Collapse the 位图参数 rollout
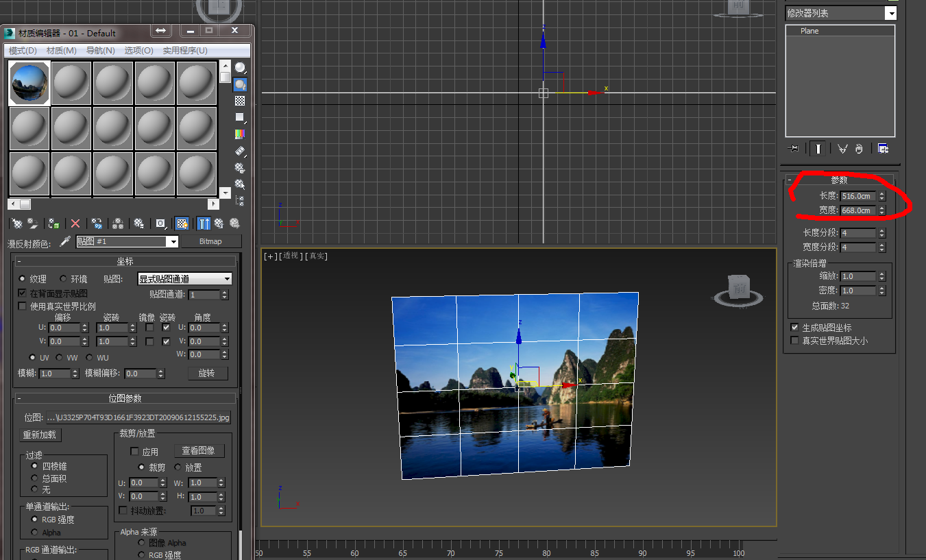This screenshot has width=926, height=560. coord(125,398)
